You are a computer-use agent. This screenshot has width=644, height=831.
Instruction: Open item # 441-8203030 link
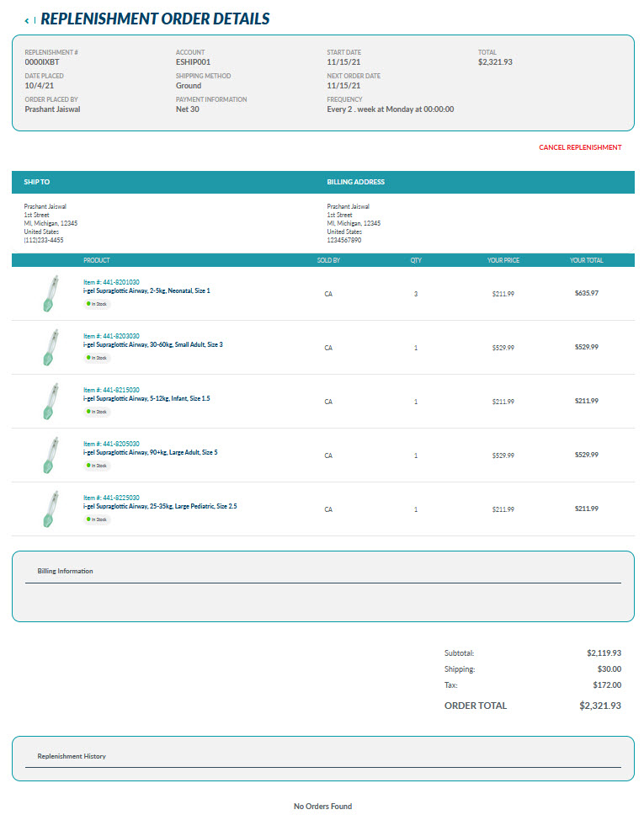[111, 336]
